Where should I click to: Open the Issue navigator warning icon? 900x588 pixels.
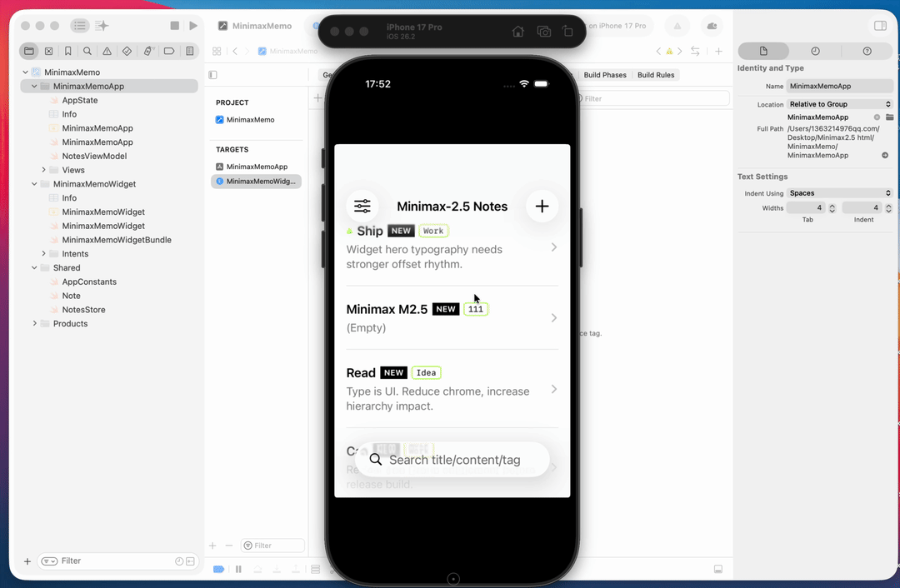pyautogui.click(x=107, y=51)
